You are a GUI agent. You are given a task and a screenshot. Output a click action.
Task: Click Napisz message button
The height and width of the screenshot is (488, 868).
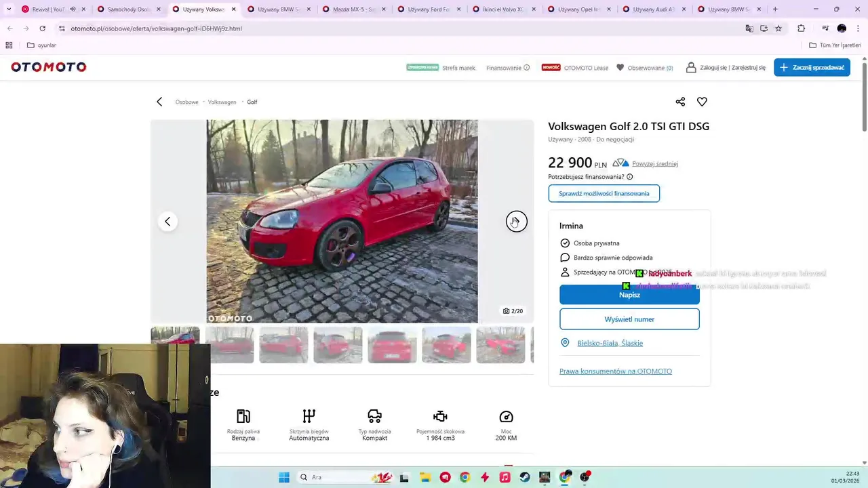[629, 295]
